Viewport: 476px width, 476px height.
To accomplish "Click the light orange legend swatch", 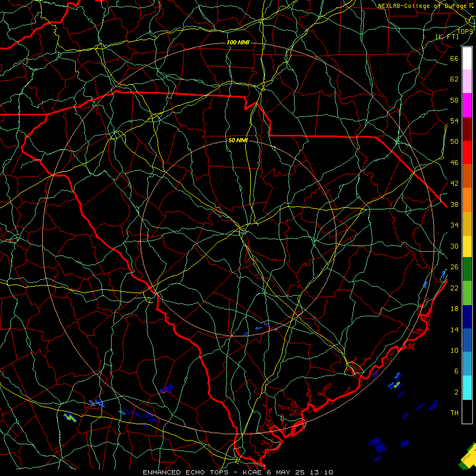I will (x=467, y=199).
